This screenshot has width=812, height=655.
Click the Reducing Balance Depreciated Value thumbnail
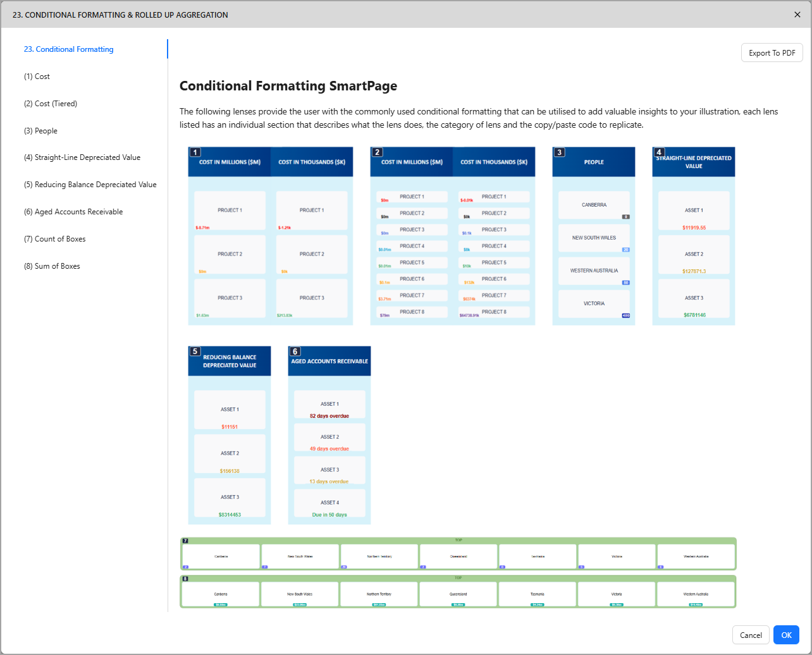coord(229,435)
